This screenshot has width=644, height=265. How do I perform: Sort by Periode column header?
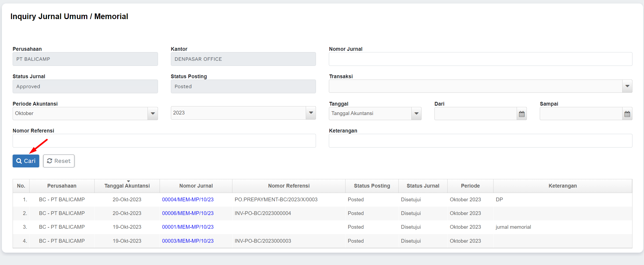(x=470, y=186)
